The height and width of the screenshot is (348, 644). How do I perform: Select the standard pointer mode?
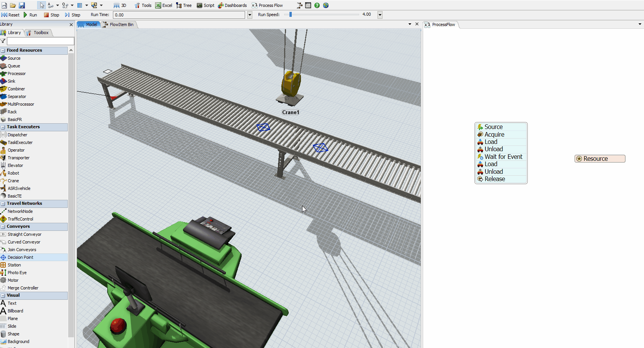pyautogui.click(x=42, y=5)
